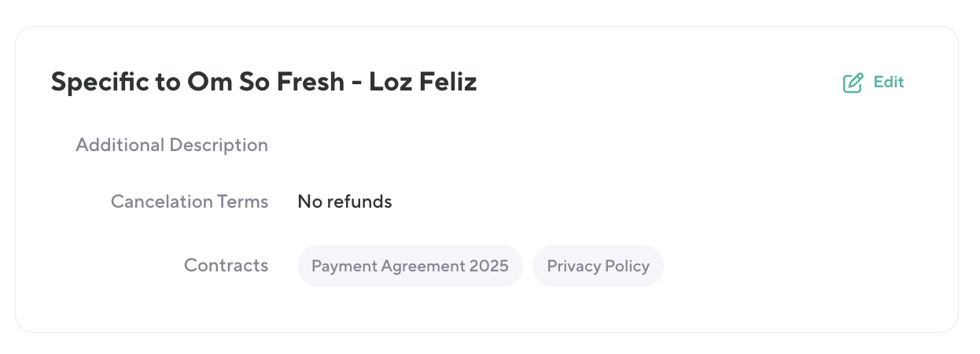Select the 'No refunds' value text
Viewport: 980px width, 354px height.
click(344, 201)
